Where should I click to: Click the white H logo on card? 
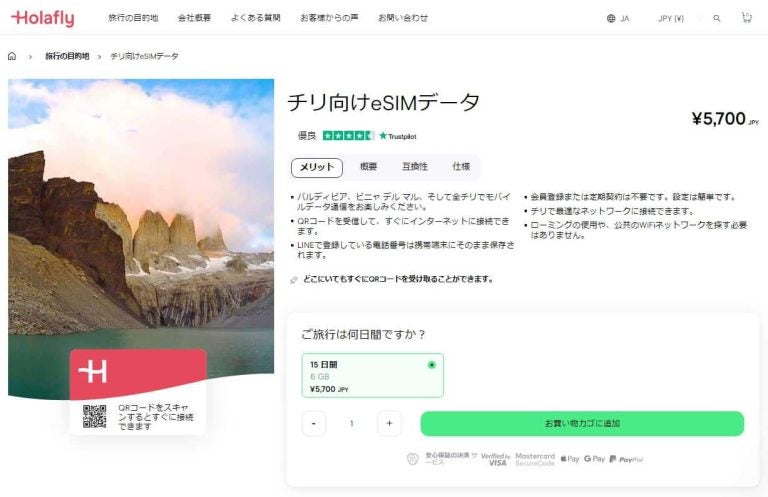coord(93,372)
